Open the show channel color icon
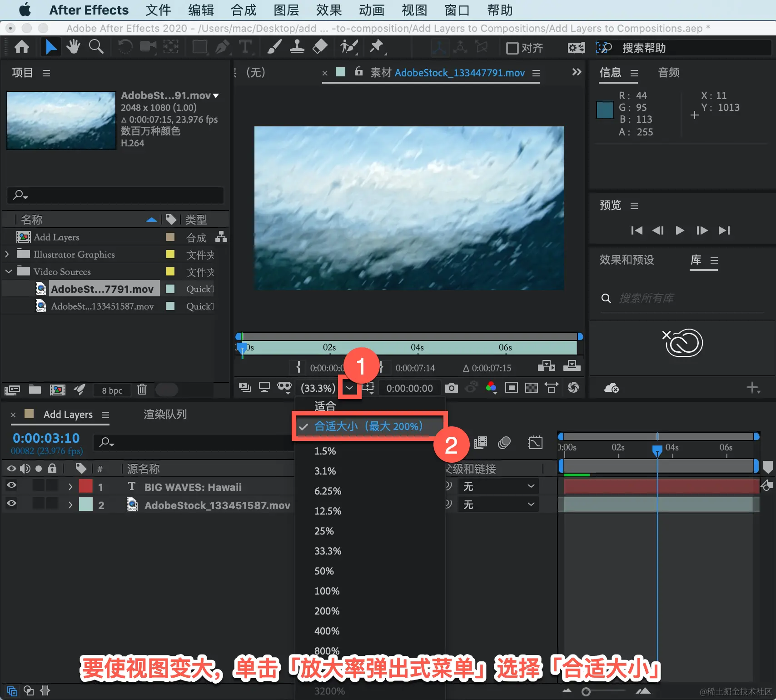Screen dimensions: 776x700 pyautogui.click(x=491, y=388)
